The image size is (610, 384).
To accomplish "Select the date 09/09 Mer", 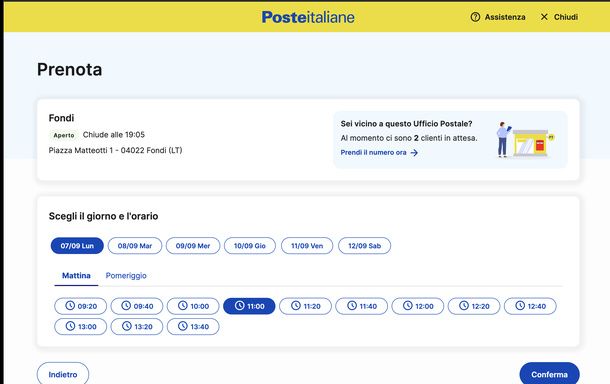I will [x=193, y=245].
